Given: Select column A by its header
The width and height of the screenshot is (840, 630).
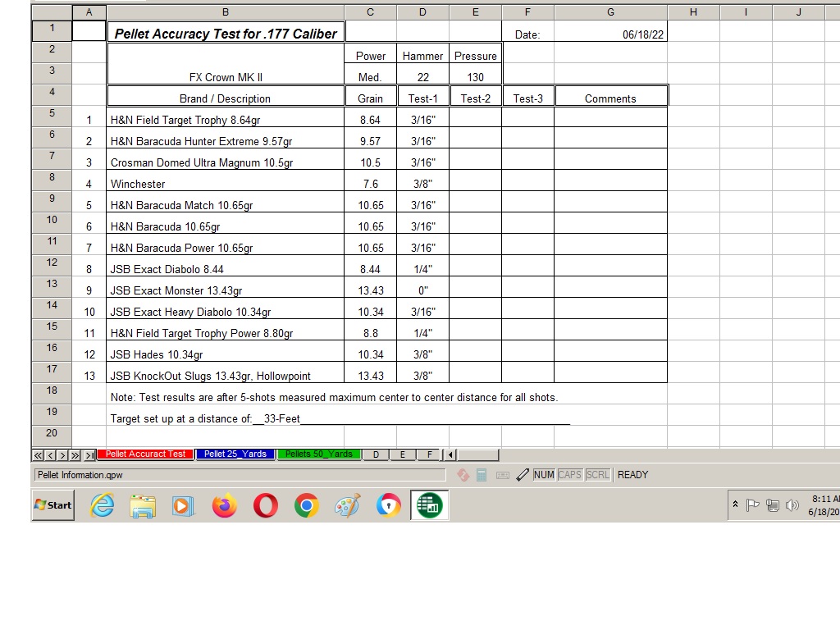Looking at the screenshot, I should (89, 12).
